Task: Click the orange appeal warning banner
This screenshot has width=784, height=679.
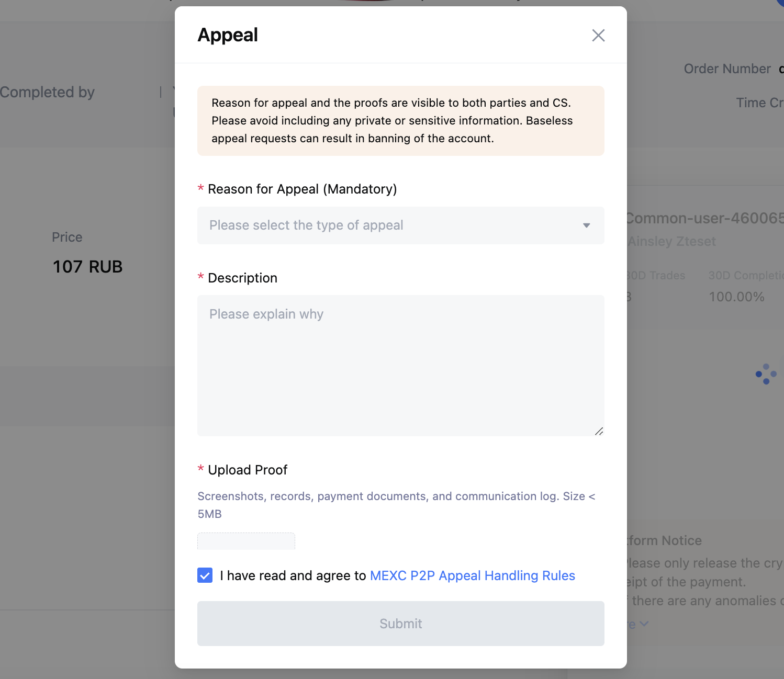Action: tap(401, 121)
